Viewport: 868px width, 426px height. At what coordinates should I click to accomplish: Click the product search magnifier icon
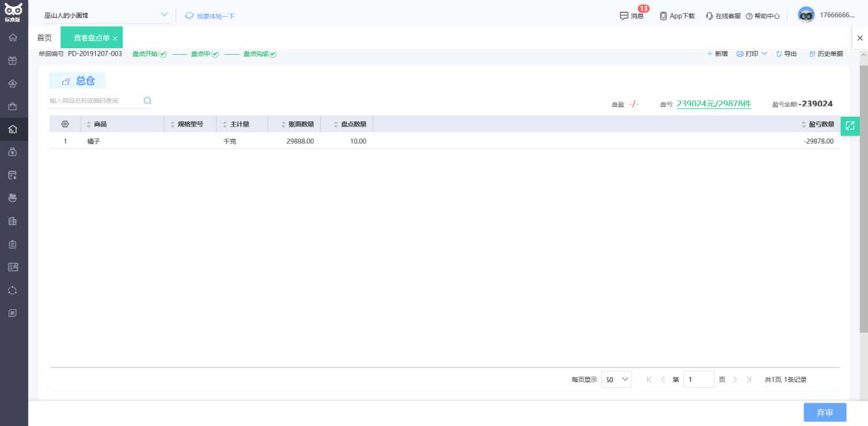[x=147, y=100]
